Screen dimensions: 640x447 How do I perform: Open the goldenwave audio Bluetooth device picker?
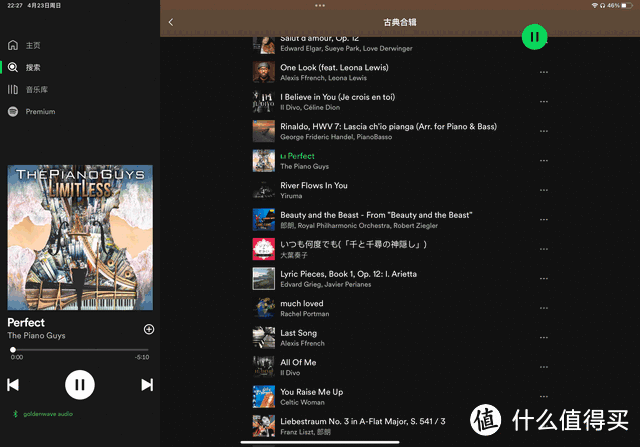coord(43,414)
